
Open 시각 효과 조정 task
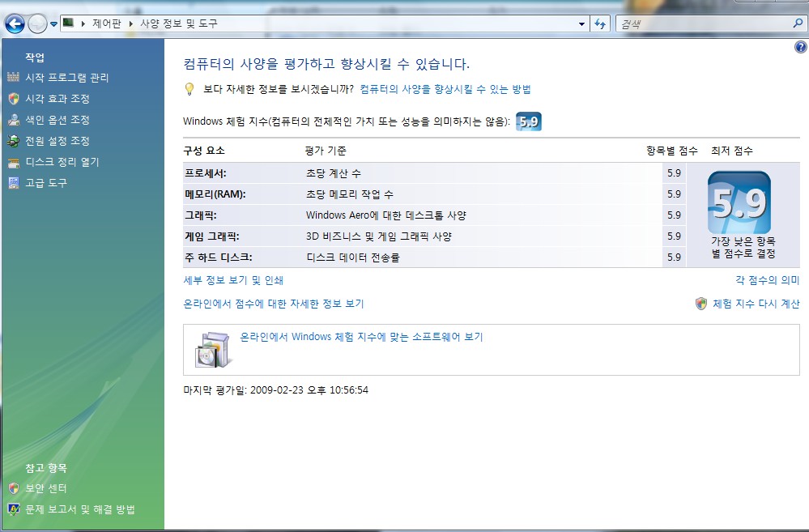(x=57, y=99)
